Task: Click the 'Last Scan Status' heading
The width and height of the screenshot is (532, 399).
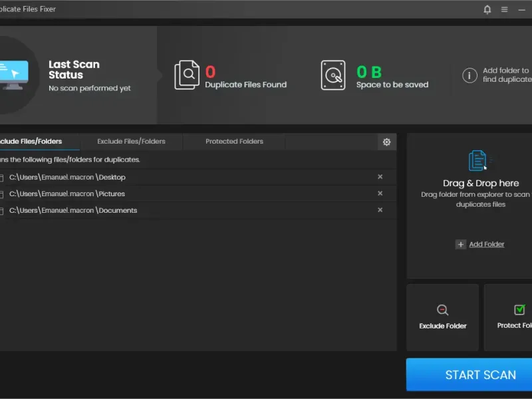Action: pos(74,70)
